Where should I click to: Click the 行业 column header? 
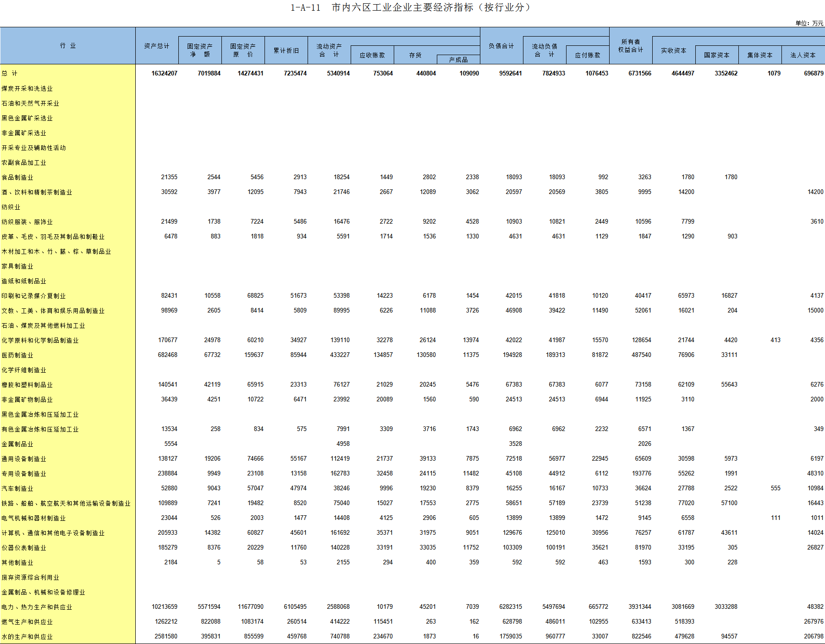[x=68, y=46]
